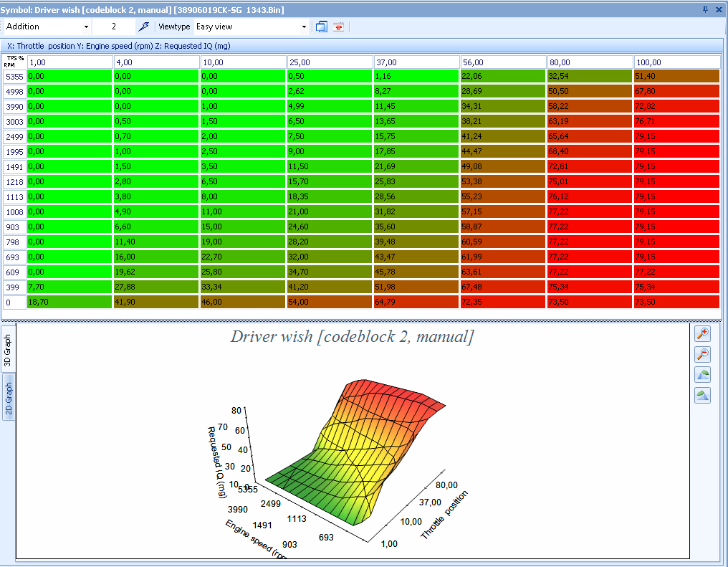The height and width of the screenshot is (567, 728).
Task: Click the cascading windows toolbar icon
Action: click(x=322, y=27)
